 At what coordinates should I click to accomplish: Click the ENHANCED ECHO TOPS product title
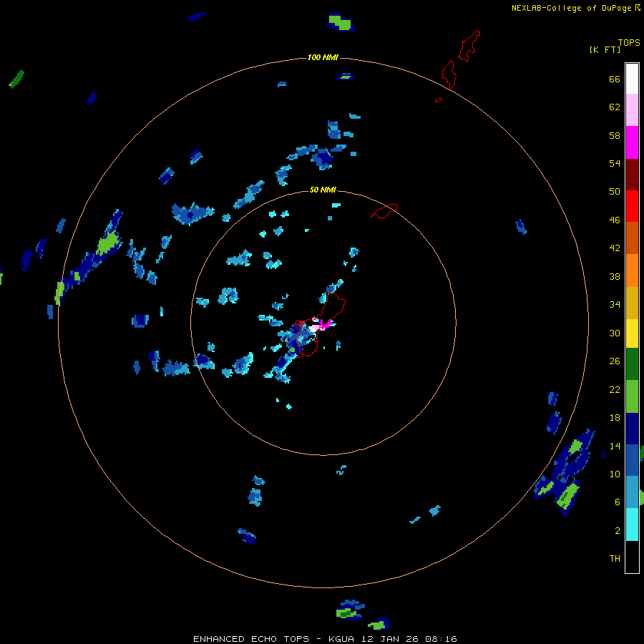pos(251,639)
